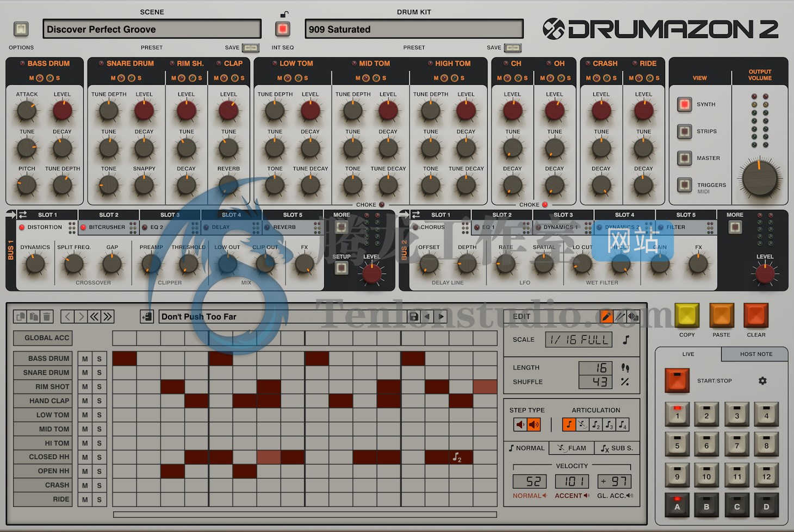Select the FLAM velocity tab
Viewport: 794px width, 532px height.
coord(572,448)
